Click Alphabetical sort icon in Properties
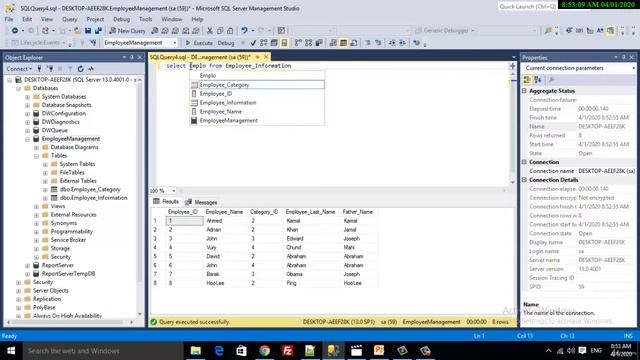Image resolution: width=640 pixels, height=360 pixels. pos(538,80)
